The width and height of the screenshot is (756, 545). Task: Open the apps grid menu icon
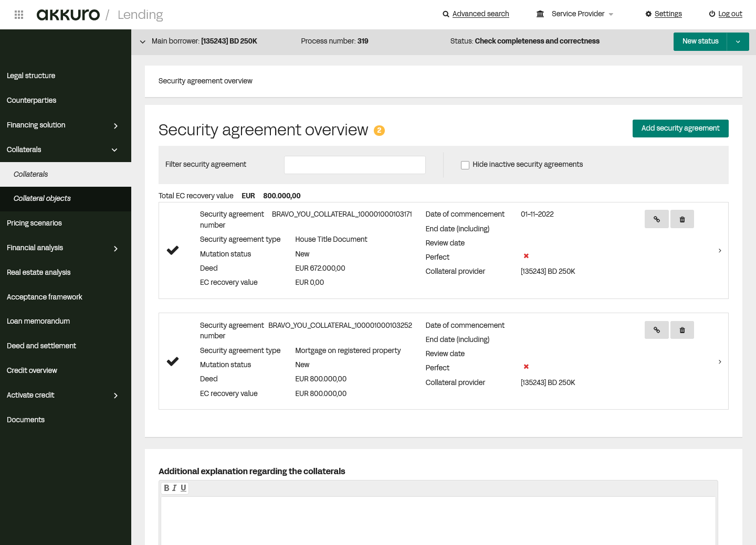19,15
